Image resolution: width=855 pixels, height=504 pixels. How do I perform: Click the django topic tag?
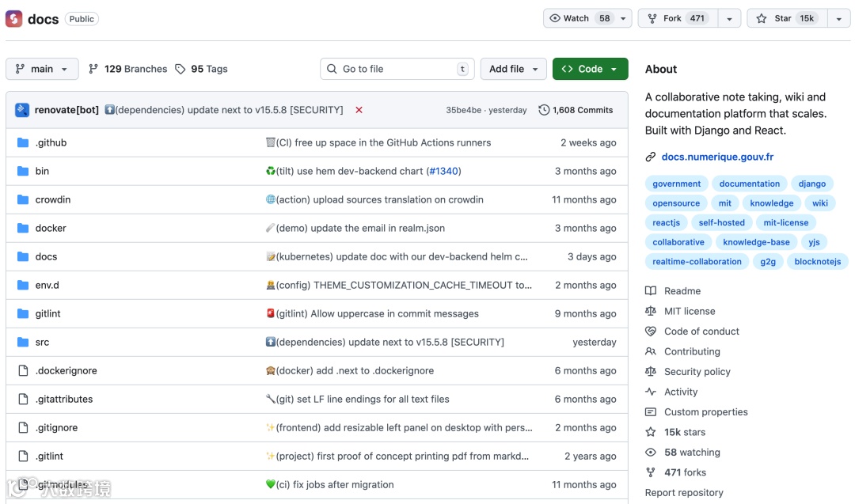pos(811,184)
